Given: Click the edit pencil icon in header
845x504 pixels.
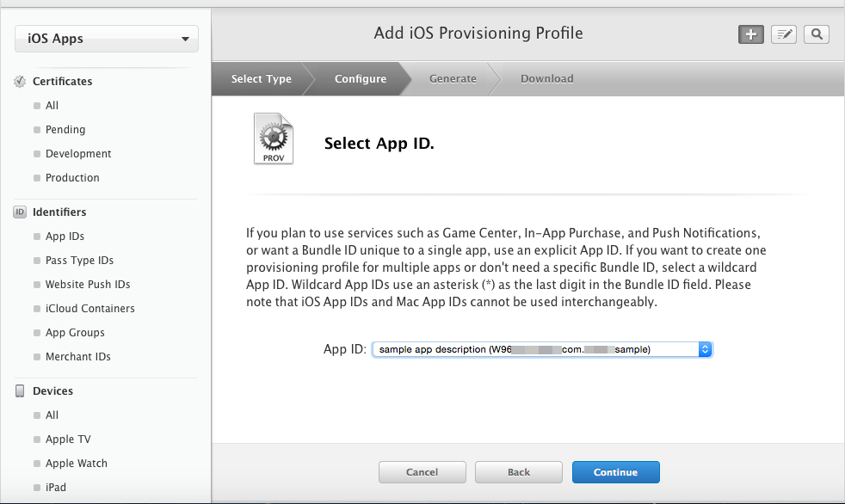Looking at the screenshot, I should [x=783, y=34].
